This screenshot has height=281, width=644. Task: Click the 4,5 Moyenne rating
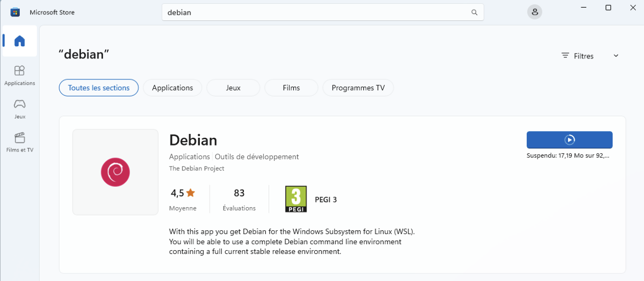pos(183,199)
